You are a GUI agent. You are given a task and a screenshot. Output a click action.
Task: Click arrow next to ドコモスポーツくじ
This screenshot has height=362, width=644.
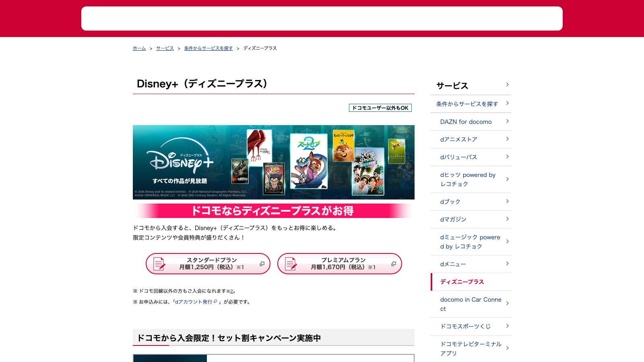[507, 326]
